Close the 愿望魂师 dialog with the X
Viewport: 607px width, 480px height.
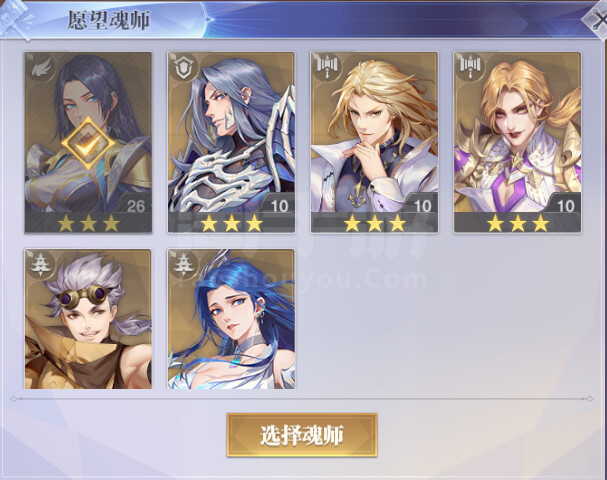click(x=596, y=19)
